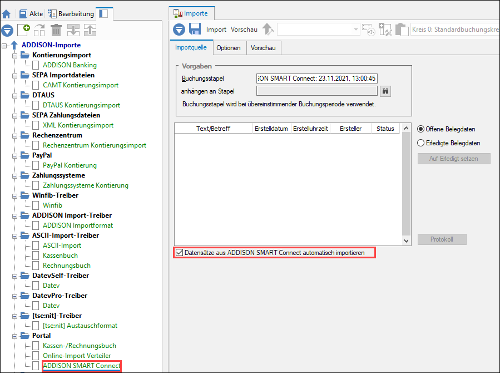Sort by the Text/Betreff column header
Screen dimensions: 500x373
point(213,128)
